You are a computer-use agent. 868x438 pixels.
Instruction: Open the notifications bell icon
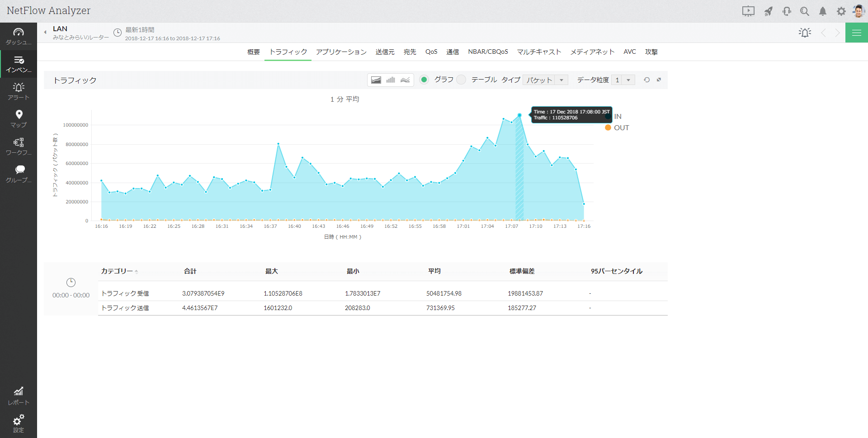coord(823,11)
